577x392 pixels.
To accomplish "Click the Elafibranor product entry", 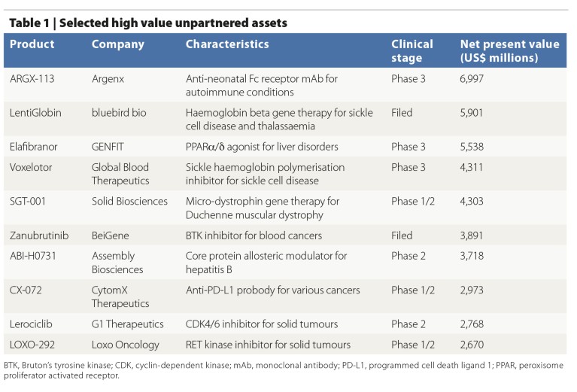I will click(x=35, y=146).
